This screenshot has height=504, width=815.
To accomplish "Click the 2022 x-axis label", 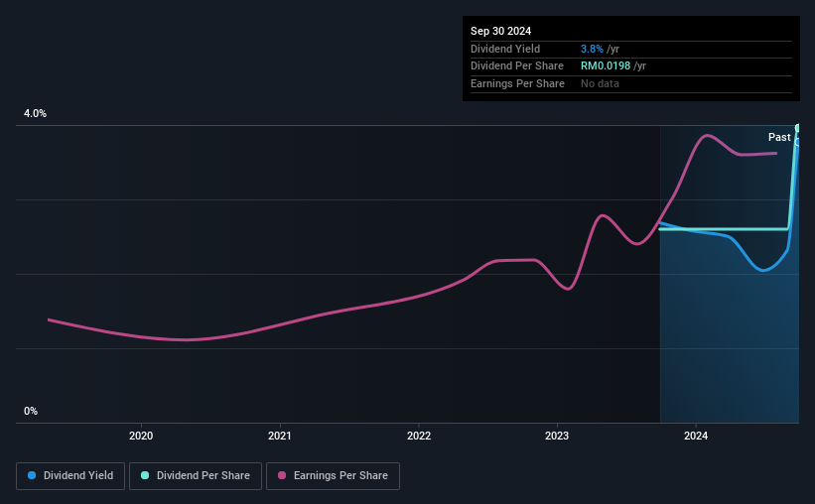I will tap(419, 436).
